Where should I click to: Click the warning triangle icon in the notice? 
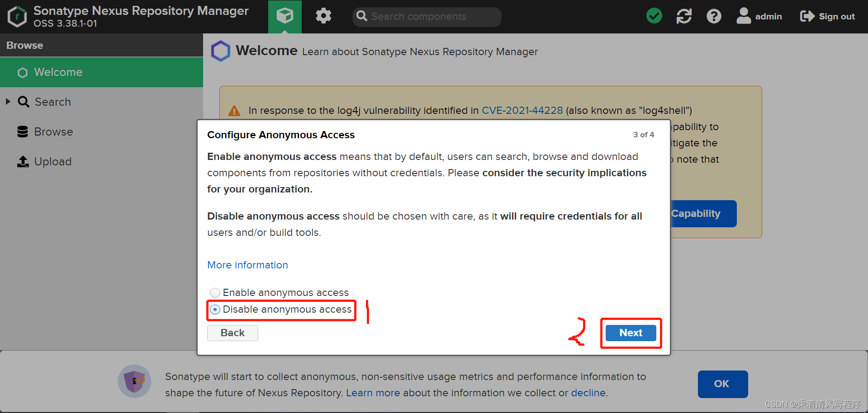point(234,111)
